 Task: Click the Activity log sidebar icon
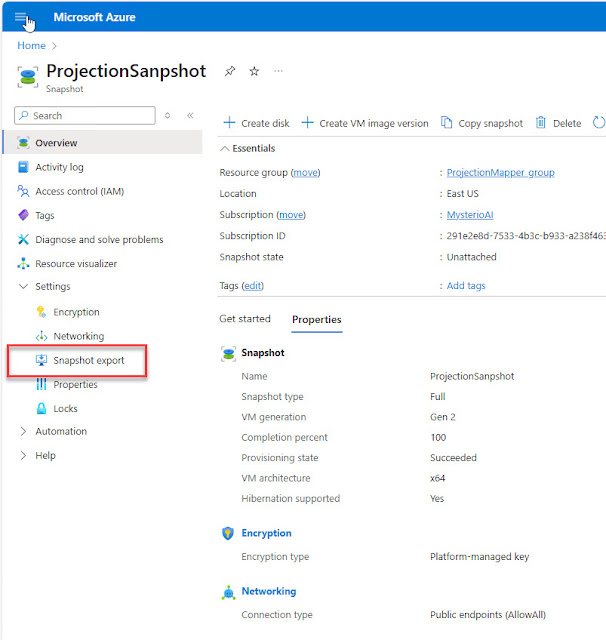[23, 167]
